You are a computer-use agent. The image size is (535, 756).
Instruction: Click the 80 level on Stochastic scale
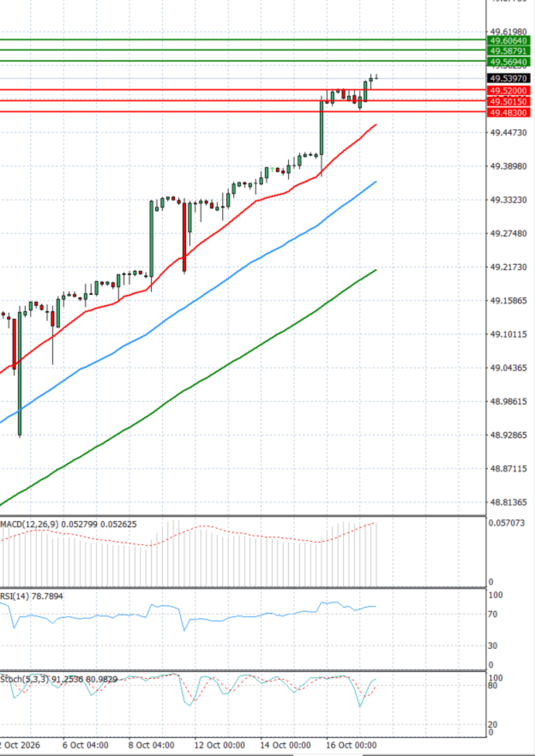[x=493, y=685]
